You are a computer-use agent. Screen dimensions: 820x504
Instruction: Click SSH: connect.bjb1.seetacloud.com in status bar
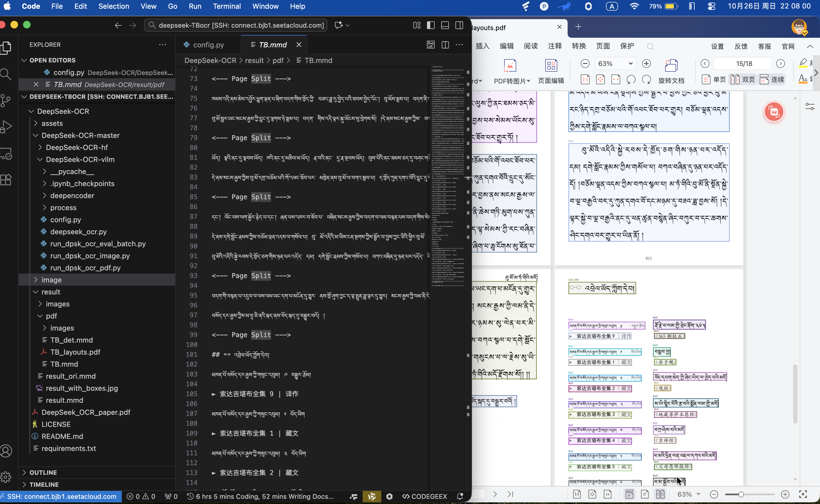point(60,496)
